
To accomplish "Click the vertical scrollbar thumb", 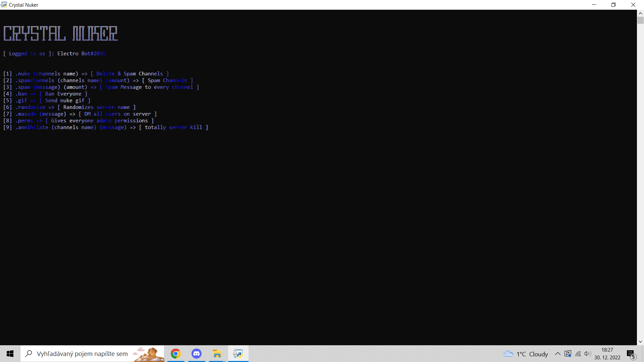I will (640, 21).
